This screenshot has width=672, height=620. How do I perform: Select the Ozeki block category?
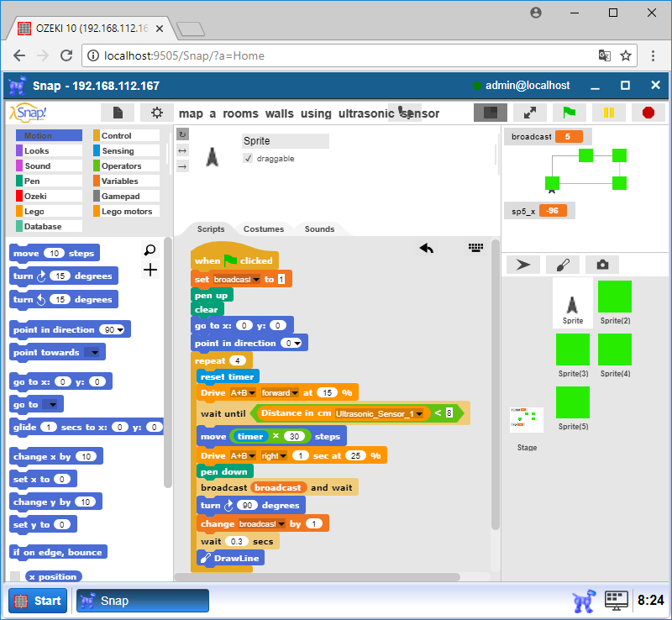49,196
